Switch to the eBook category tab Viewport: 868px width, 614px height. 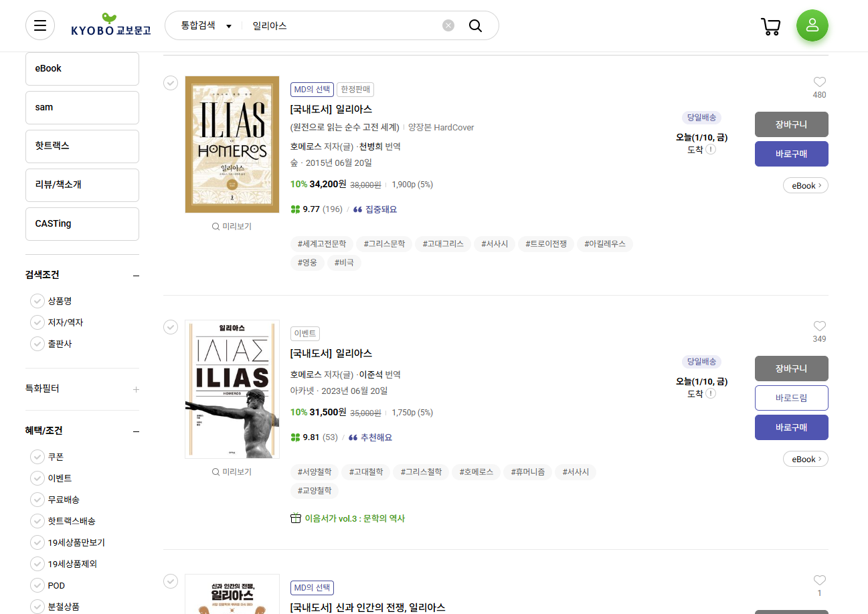click(82, 68)
